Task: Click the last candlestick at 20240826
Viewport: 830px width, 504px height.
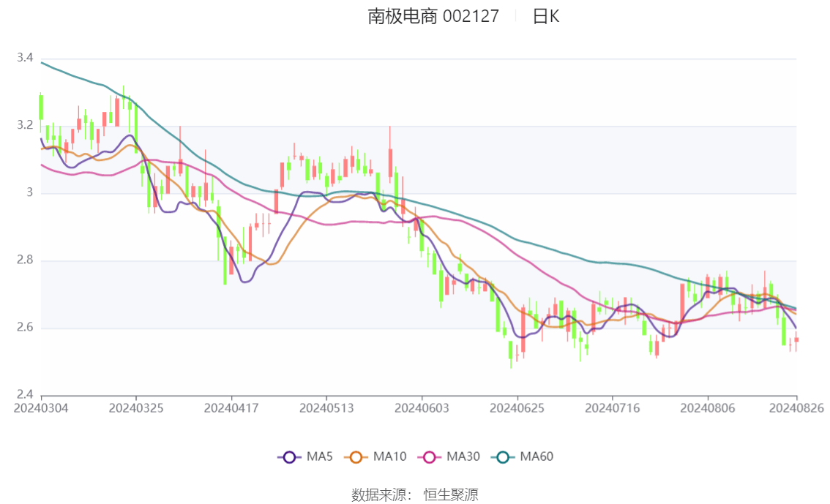Action: [x=796, y=341]
